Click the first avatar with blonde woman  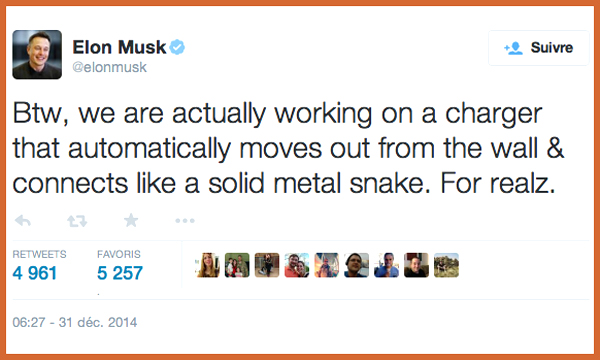click(207, 265)
